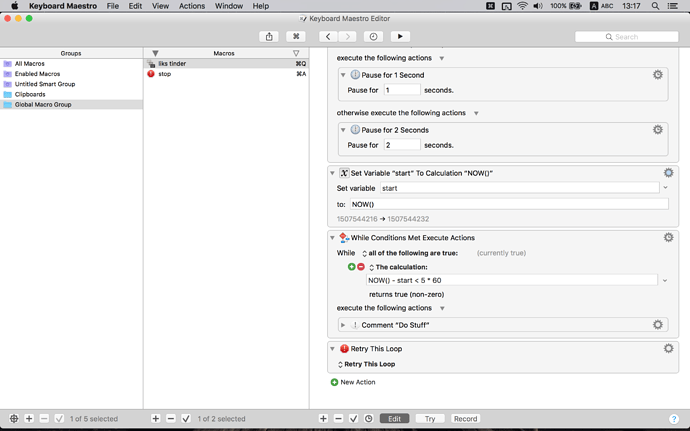Select the Clipboards group
This screenshot has height=431, width=690.
coord(71,94)
